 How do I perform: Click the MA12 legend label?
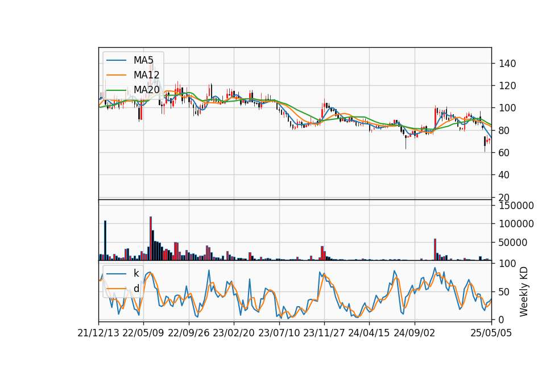(x=146, y=75)
